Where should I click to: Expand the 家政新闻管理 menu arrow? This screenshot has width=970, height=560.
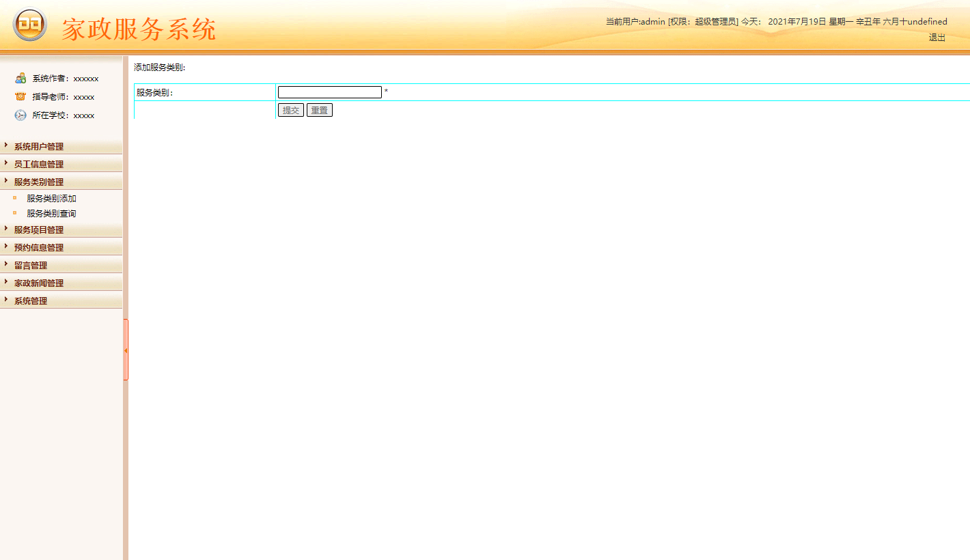tap(6, 281)
